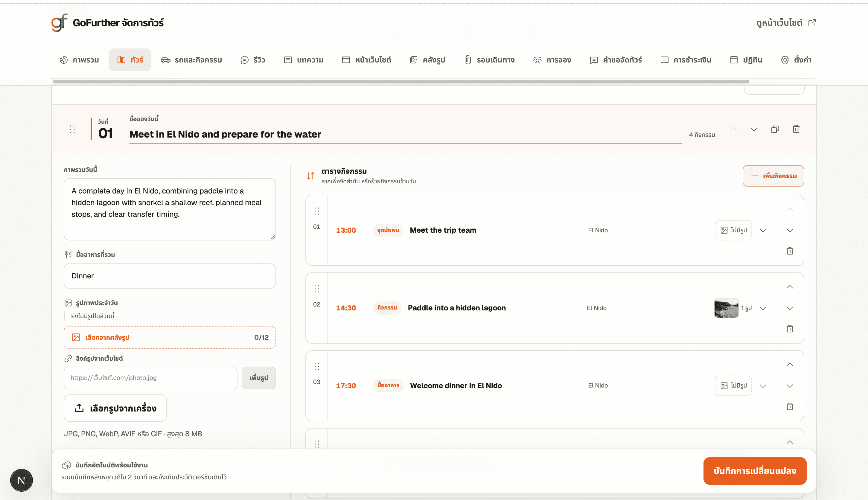Image resolution: width=868 pixels, height=500 pixels.
Task: Delete the Paddle into a hidden lagoon activity
Action: pos(790,329)
